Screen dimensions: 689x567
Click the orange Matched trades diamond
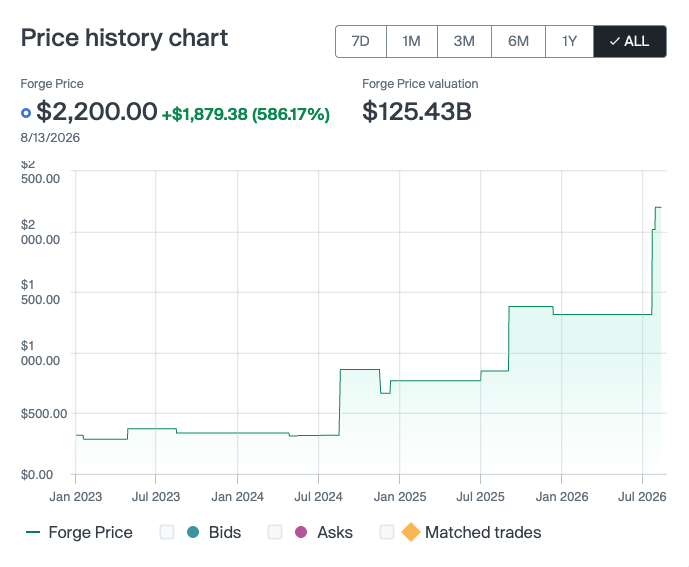[x=411, y=532]
